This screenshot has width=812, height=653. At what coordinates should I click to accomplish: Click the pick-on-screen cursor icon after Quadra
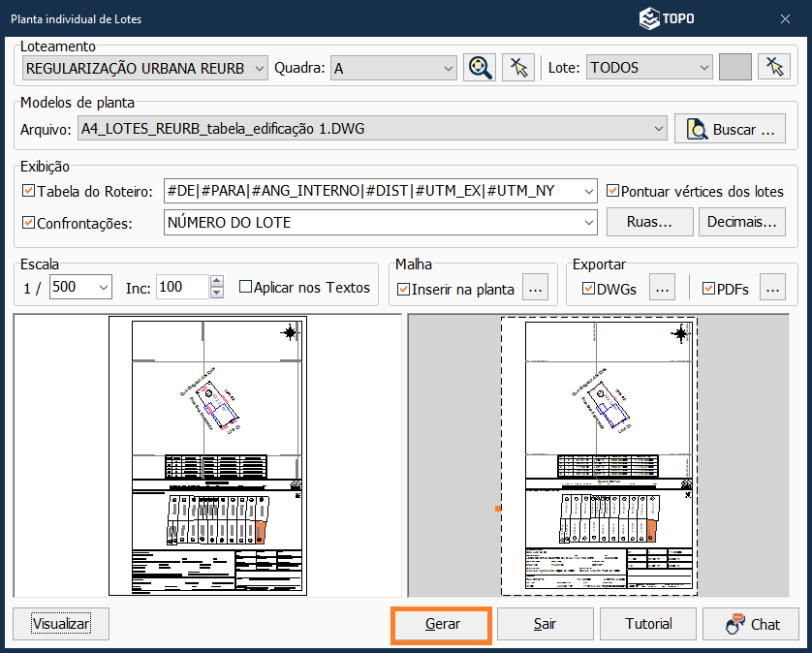pyautogui.click(x=518, y=67)
